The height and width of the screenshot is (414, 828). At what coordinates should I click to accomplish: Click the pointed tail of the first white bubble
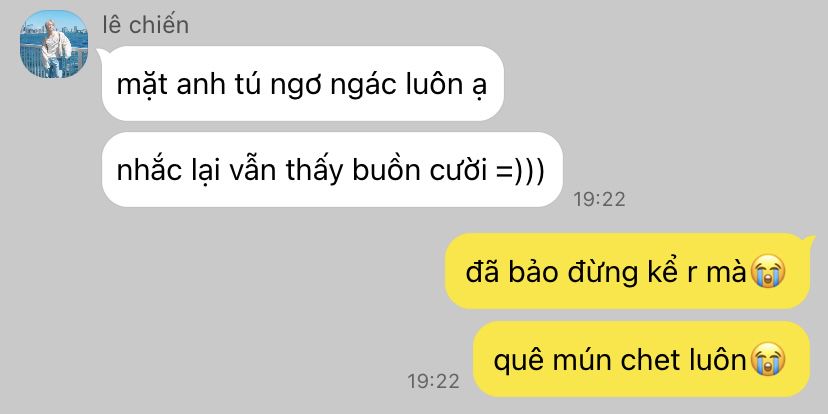click(101, 54)
